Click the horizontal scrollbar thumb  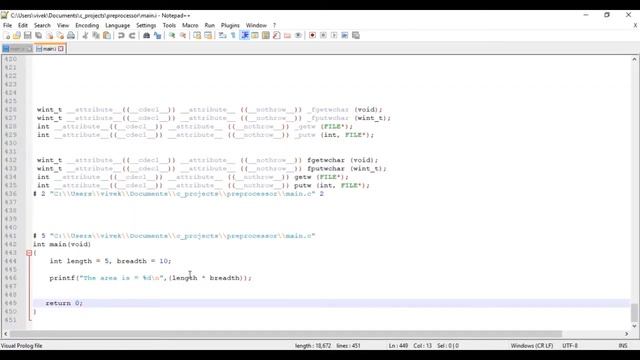(x=286, y=334)
